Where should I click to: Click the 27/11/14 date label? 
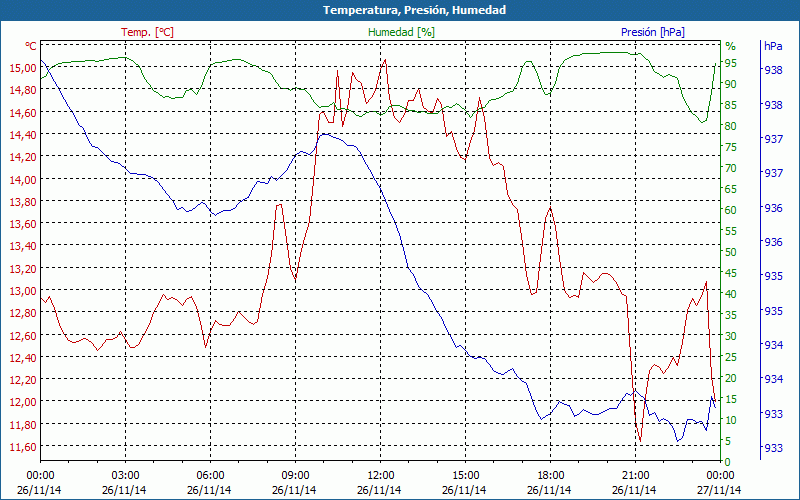pyautogui.click(x=719, y=490)
